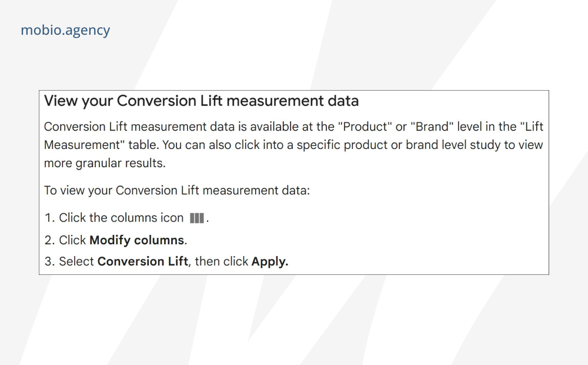This screenshot has width=588, height=365.
Task: Click the phrase 'more granular results.'
Action: click(105, 163)
